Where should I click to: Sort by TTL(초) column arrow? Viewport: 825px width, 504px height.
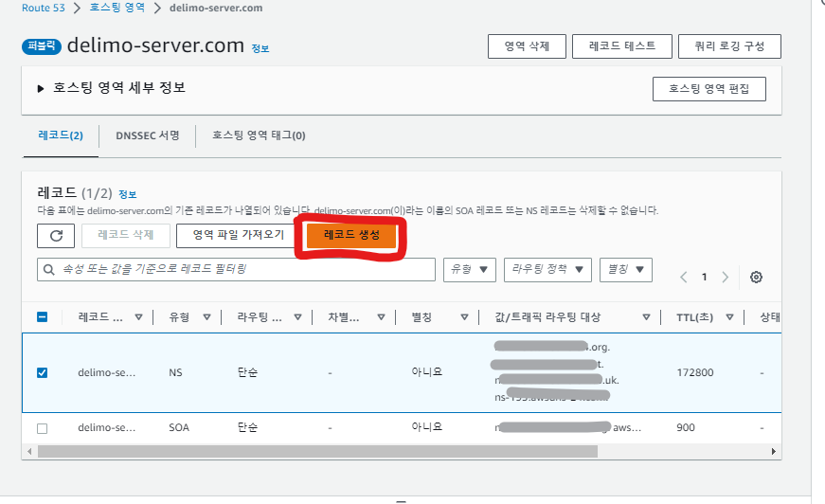click(729, 317)
